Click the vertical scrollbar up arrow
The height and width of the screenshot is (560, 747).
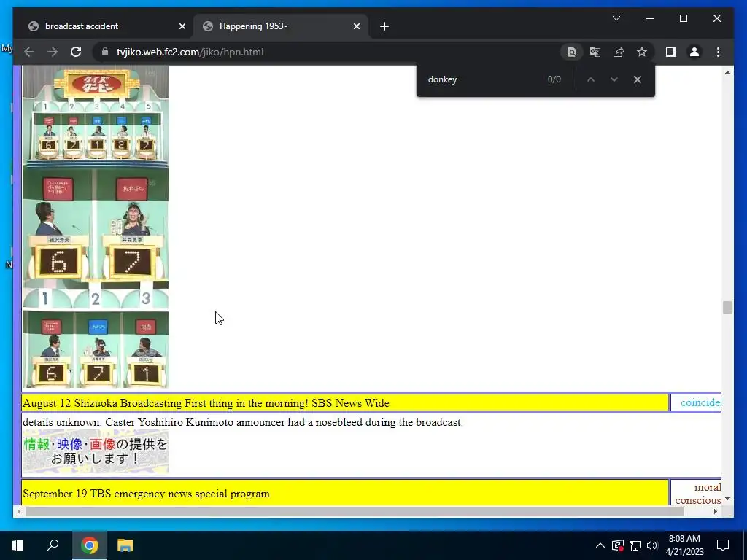click(727, 72)
